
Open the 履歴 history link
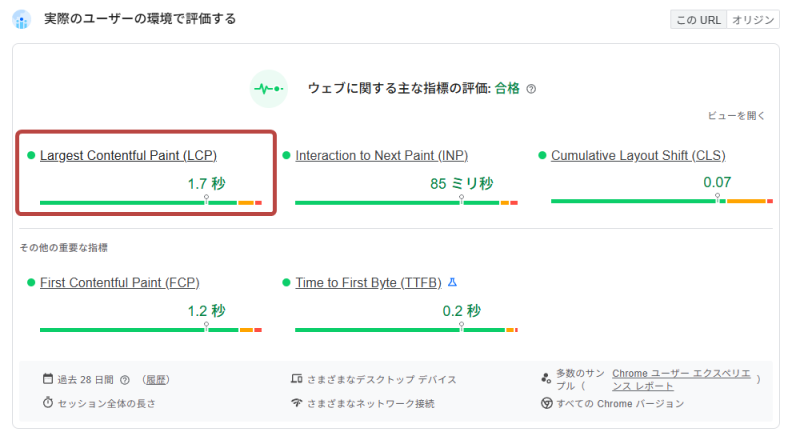[155, 380]
